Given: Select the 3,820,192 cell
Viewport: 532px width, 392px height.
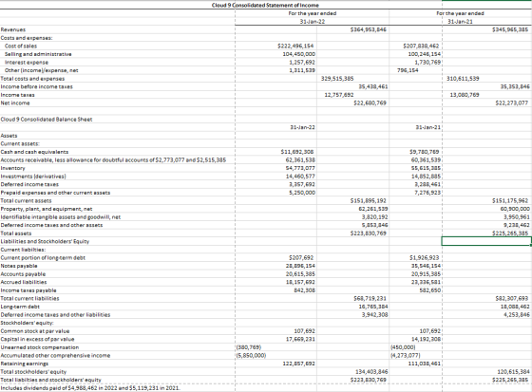Looking at the screenshot, I should pyautogui.click(x=374, y=216).
